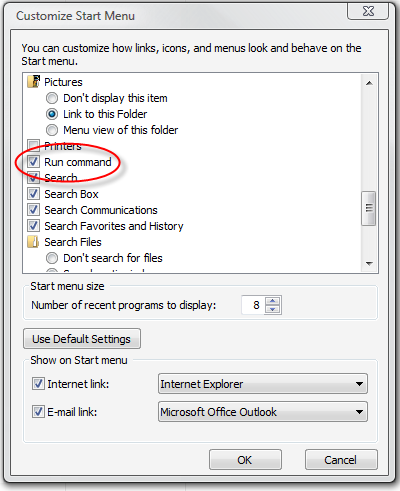Viewport: 400px width, 491px height.
Task: Select Menu view of this folder
Action: (52, 130)
